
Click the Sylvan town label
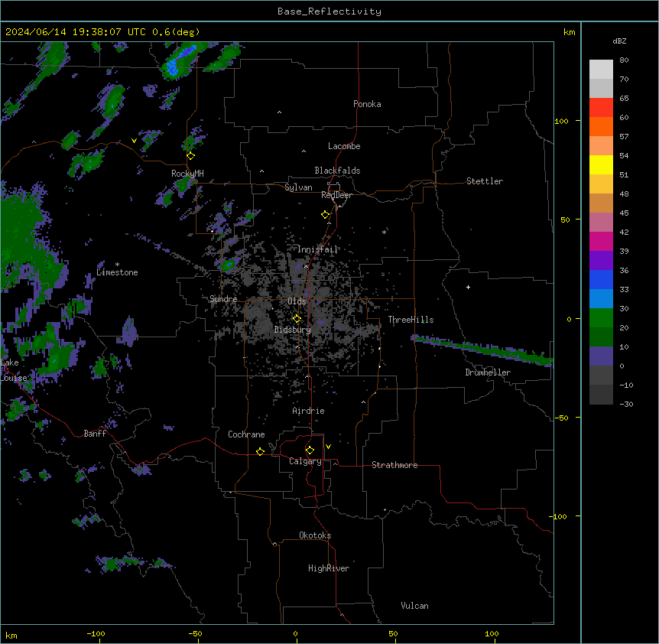(298, 187)
